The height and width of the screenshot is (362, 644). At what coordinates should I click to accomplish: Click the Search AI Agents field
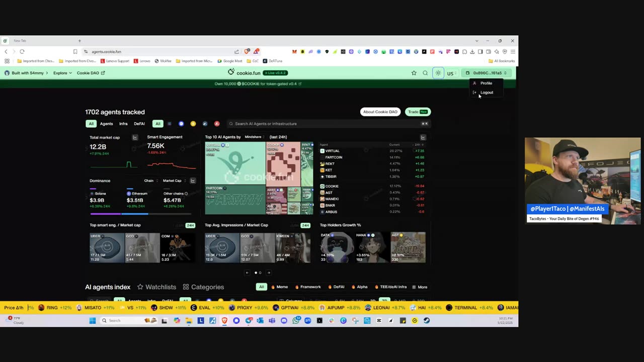click(x=328, y=124)
